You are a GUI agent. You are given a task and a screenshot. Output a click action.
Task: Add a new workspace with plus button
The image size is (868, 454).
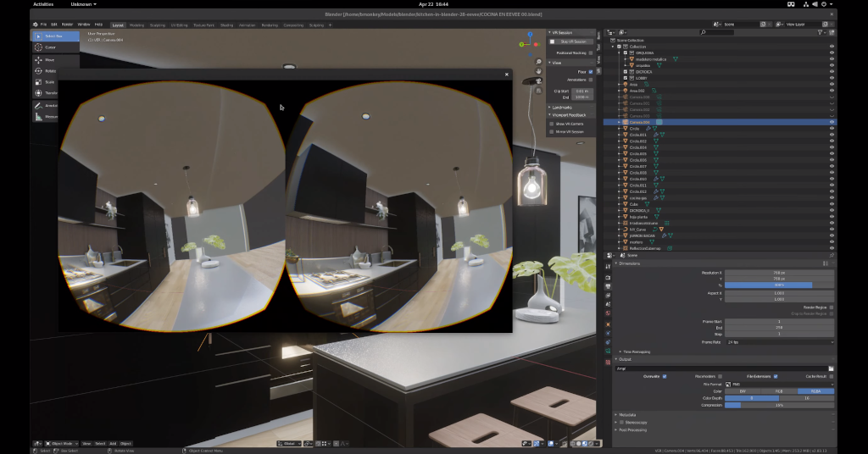click(330, 25)
